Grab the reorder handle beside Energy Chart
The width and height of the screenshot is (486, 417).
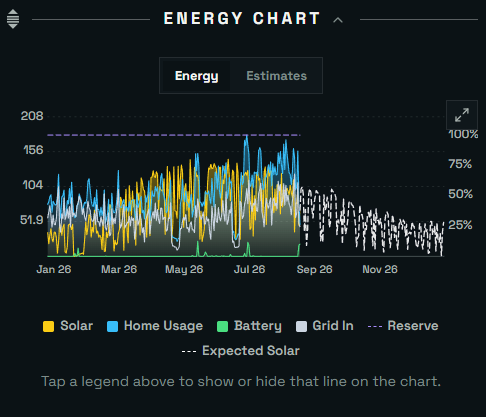pos(13,19)
